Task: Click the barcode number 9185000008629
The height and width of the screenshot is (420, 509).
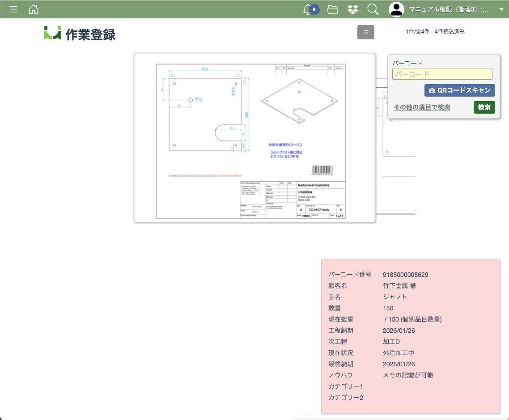Action: (405, 275)
